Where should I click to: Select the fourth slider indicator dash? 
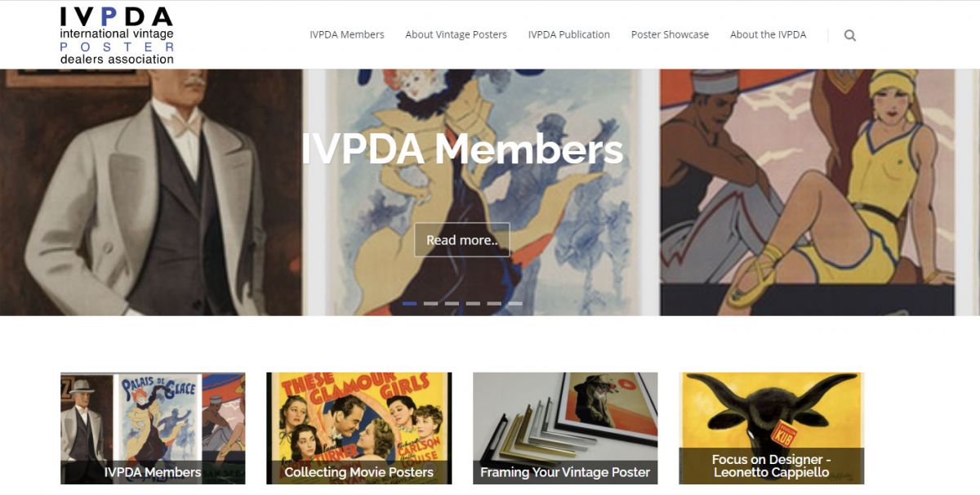click(473, 303)
